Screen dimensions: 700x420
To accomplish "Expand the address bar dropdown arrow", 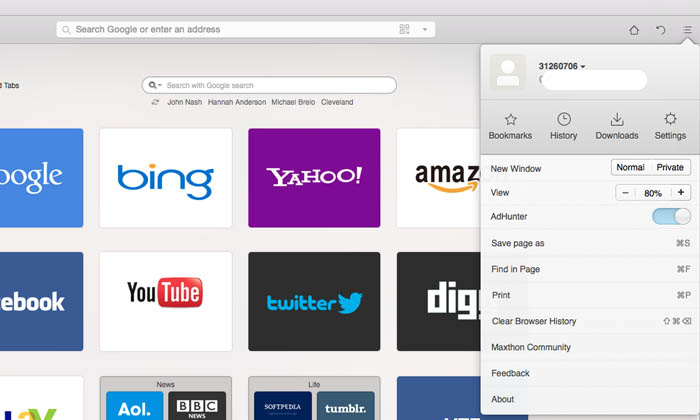I will point(425,29).
